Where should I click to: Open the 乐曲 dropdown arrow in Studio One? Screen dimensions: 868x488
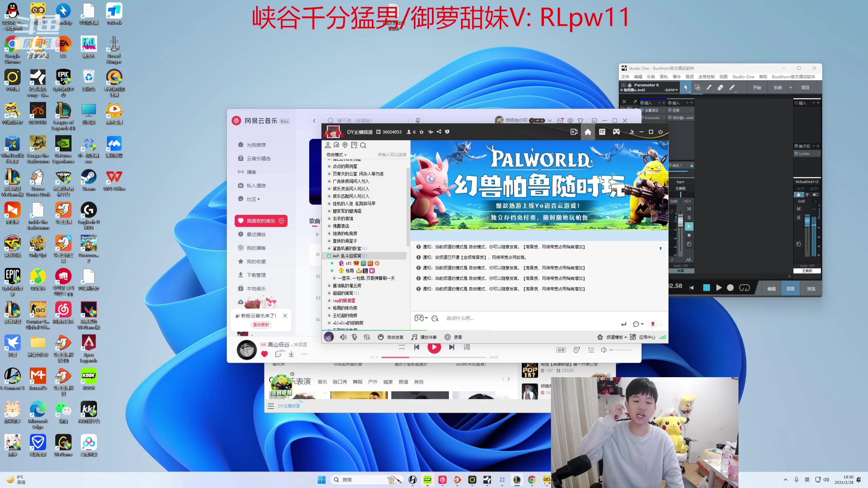[x=790, y=87]
